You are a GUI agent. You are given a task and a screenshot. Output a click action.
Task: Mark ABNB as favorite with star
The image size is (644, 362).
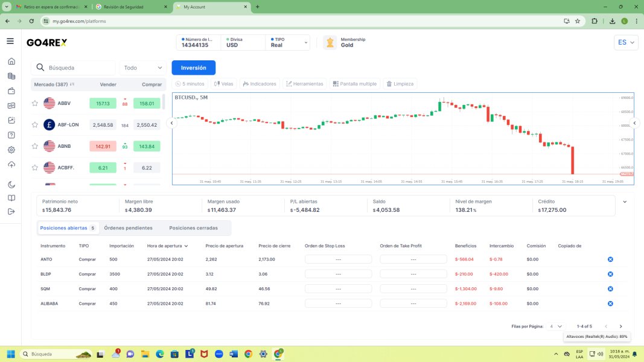pos(35,147)
